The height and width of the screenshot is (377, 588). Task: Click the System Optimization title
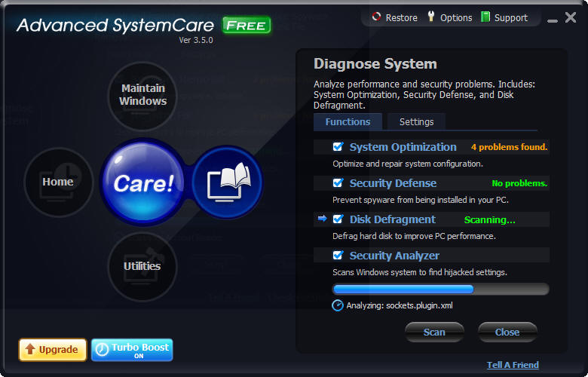(403, 147)
